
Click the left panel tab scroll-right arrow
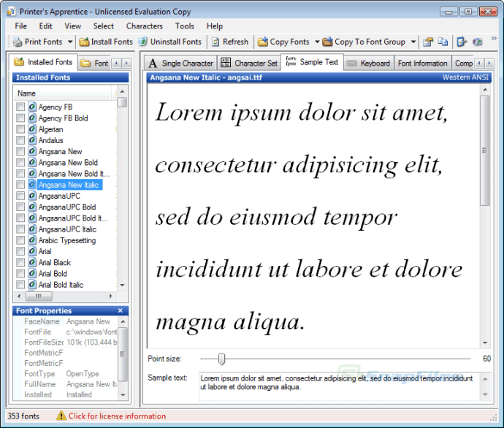126,64
